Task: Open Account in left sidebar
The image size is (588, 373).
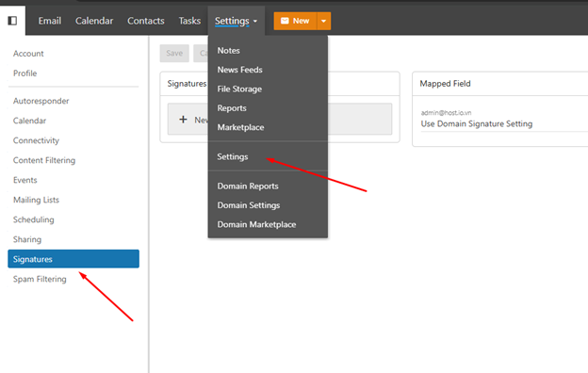Action: (x=28, y=54)
